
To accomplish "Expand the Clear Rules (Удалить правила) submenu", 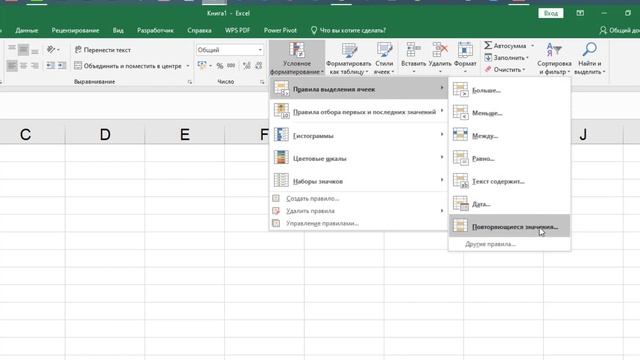I will tap(359, 211).
